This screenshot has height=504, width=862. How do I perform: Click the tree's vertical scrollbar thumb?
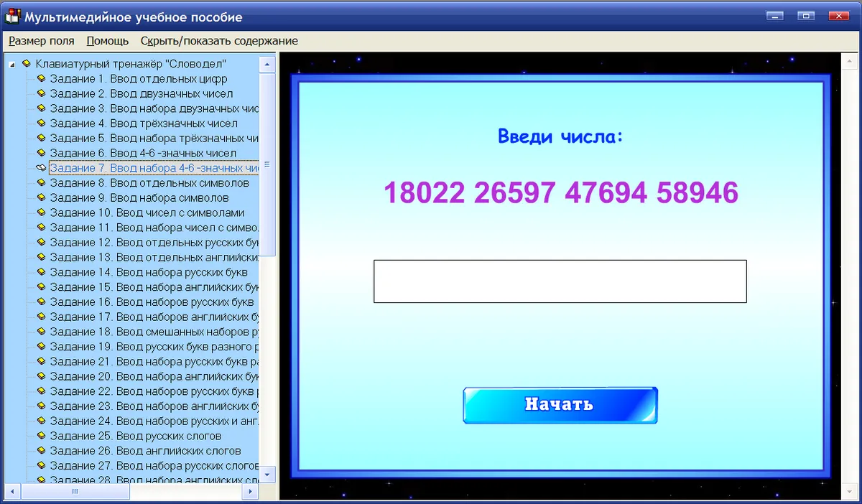[x=267, y=164]
